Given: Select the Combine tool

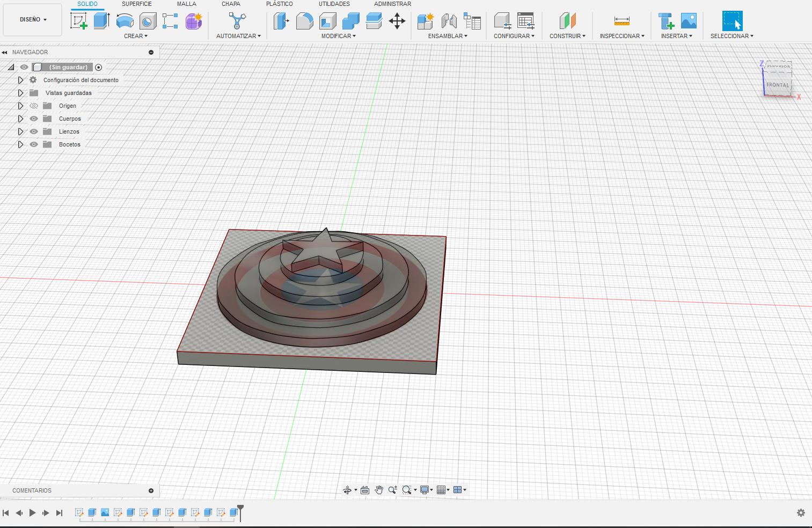Looking at the screenshot, I should [350, 21].
